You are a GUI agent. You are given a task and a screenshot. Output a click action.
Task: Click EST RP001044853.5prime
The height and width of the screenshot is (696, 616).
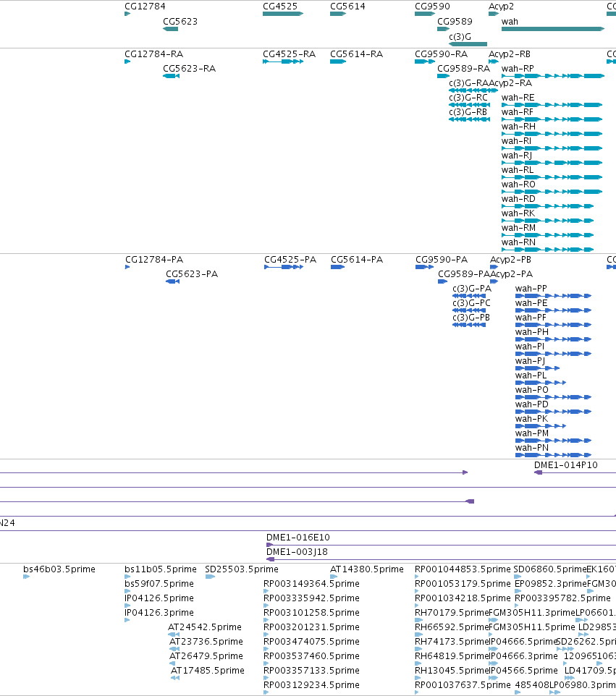[x=463, y=569]
